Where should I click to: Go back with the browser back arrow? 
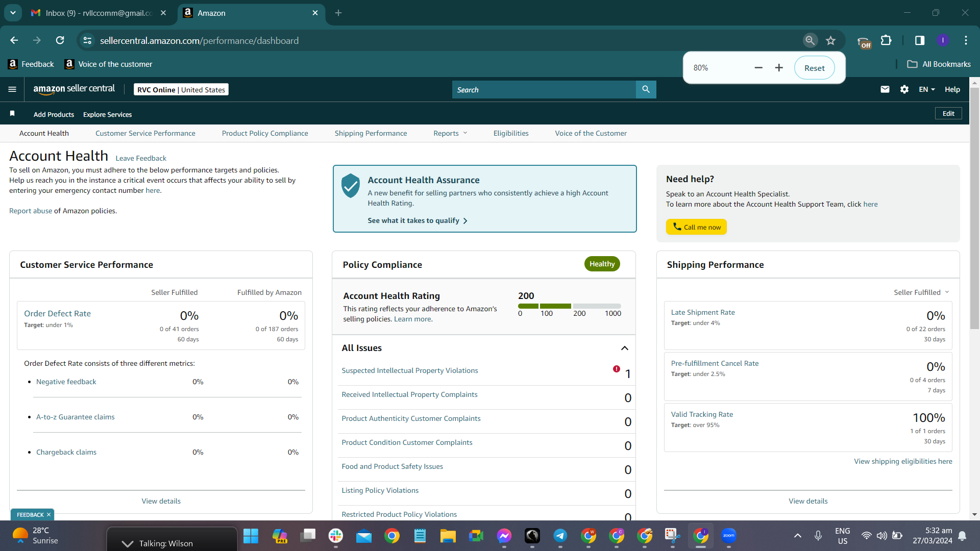click(14, 40)
